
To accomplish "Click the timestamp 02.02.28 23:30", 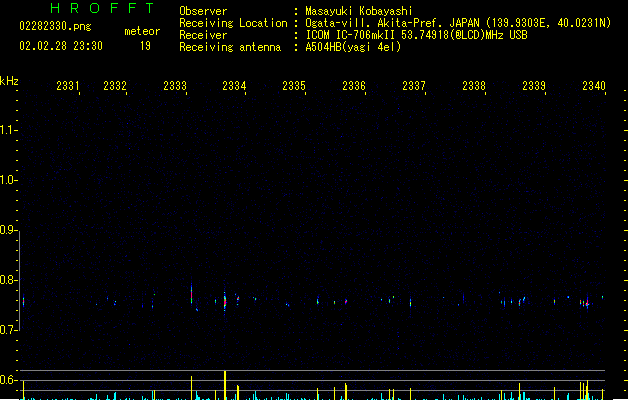I will [61, 46].
